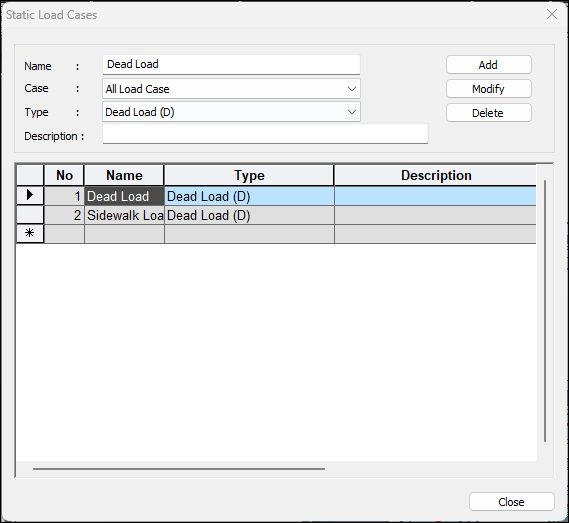The image size is (569, 523).
Task: Click the No column header
Action: (64, 175)
